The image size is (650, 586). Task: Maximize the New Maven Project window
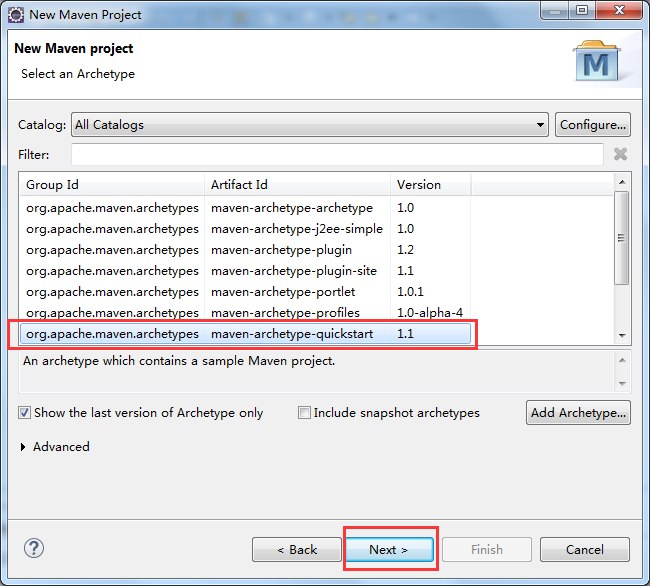582,10
